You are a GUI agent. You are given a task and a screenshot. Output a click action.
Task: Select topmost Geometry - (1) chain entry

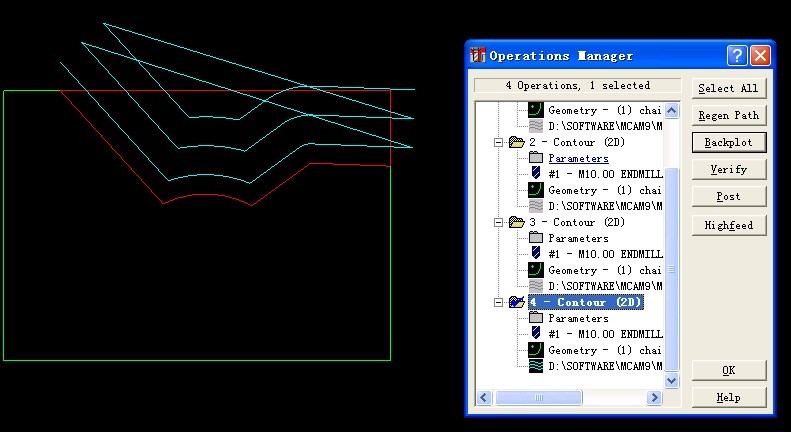click(x=604, y=110)
